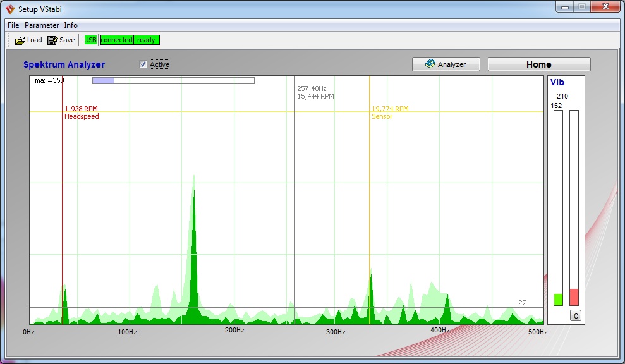
Task: Click the Home button
Action: click(539, 64)
